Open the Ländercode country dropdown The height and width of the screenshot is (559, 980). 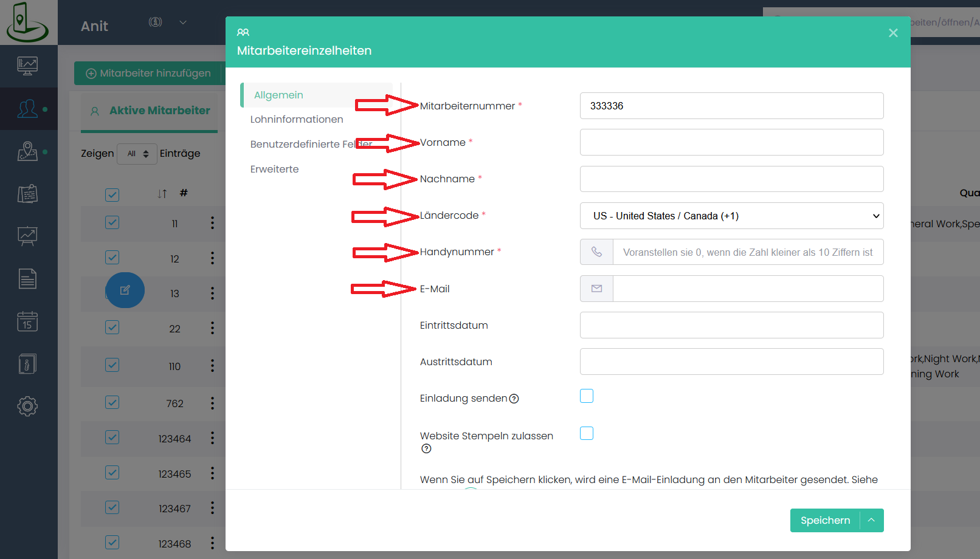(731, 216)
